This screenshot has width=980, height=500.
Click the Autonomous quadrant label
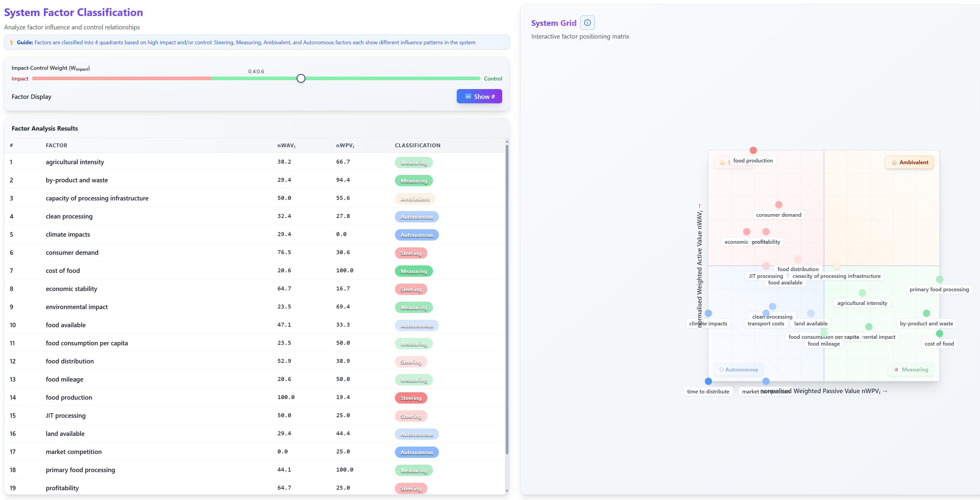(738, 370)
